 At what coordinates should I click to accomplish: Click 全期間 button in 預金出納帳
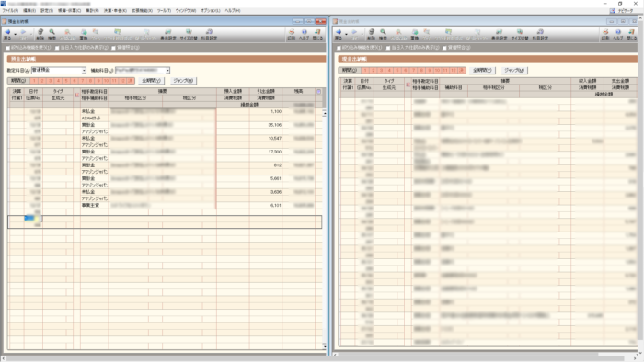151,81
